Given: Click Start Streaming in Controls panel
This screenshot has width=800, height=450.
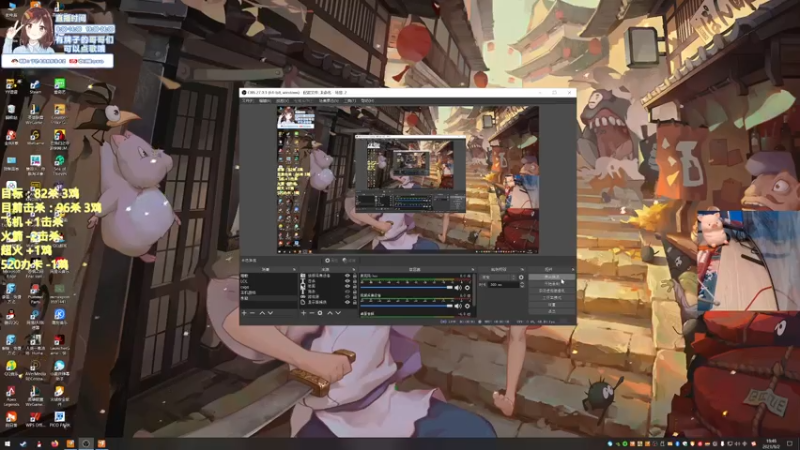Looking at the screenshot, I should click(552, 277).
